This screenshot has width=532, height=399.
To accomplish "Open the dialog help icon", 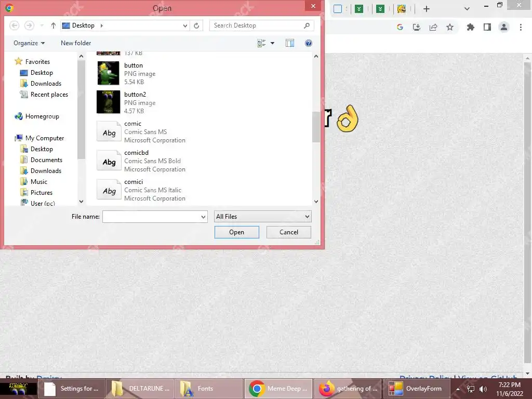I will pos(309,43).
